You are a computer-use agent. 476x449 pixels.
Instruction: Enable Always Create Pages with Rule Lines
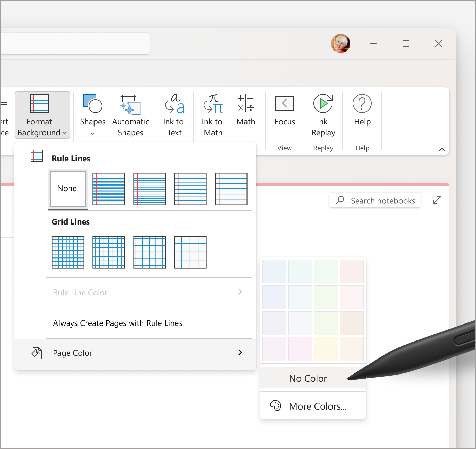pos(118,323)
